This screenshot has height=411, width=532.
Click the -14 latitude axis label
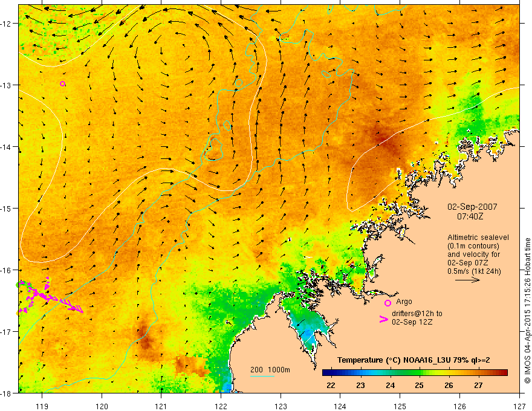coord(6,146)
